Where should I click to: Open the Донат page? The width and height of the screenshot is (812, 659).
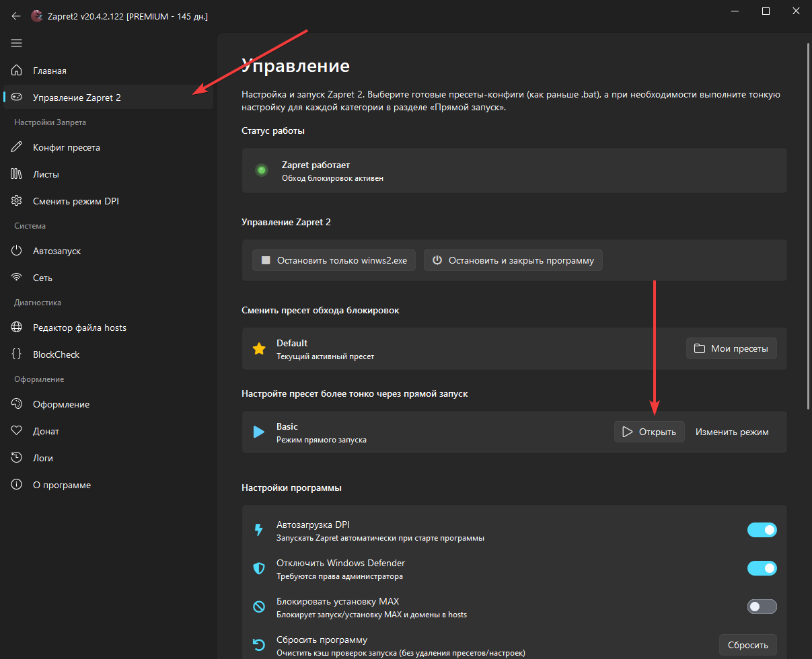[108, 431]
